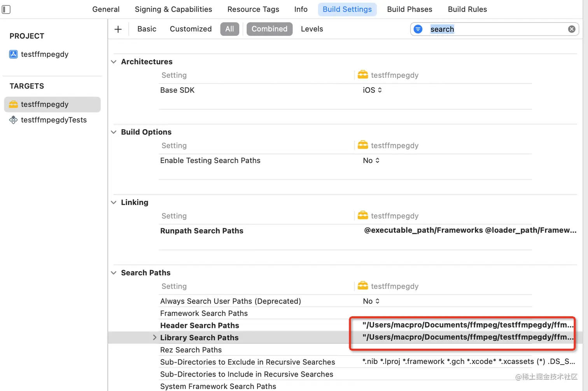Select System Framework Search Paths setting

(x=218, y=386)
